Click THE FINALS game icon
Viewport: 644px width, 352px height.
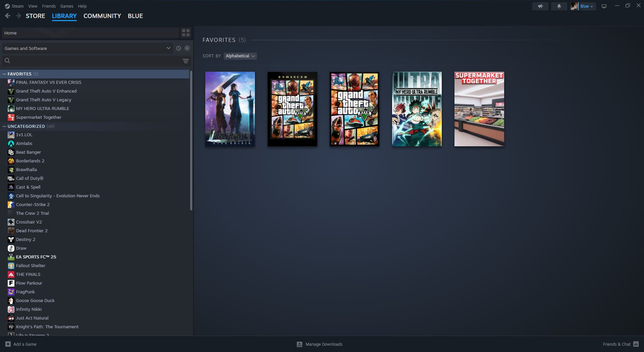point(11,274)
